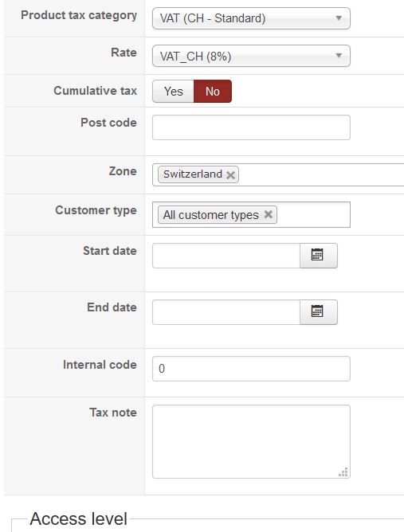Click the Tax note resize grip
The height and width of the screenshot is (532, 404).
[343, 472]
